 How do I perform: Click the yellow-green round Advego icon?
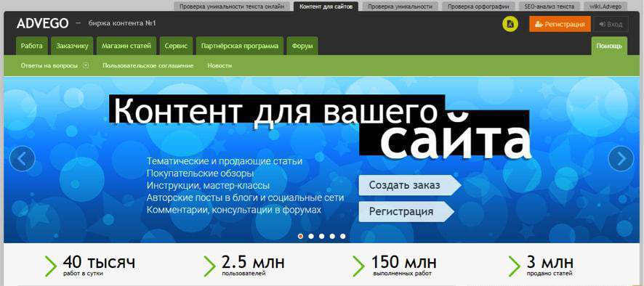(x=510, y=24)
